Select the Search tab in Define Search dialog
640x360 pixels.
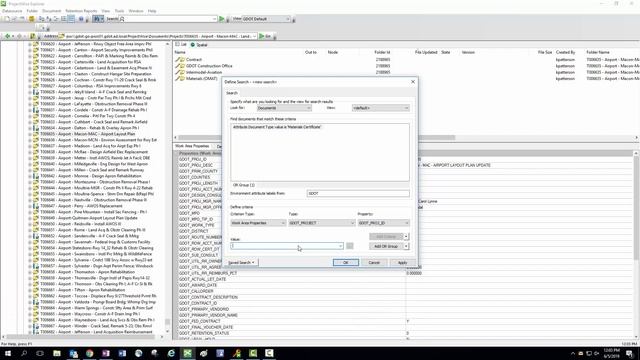pos(232,93)
